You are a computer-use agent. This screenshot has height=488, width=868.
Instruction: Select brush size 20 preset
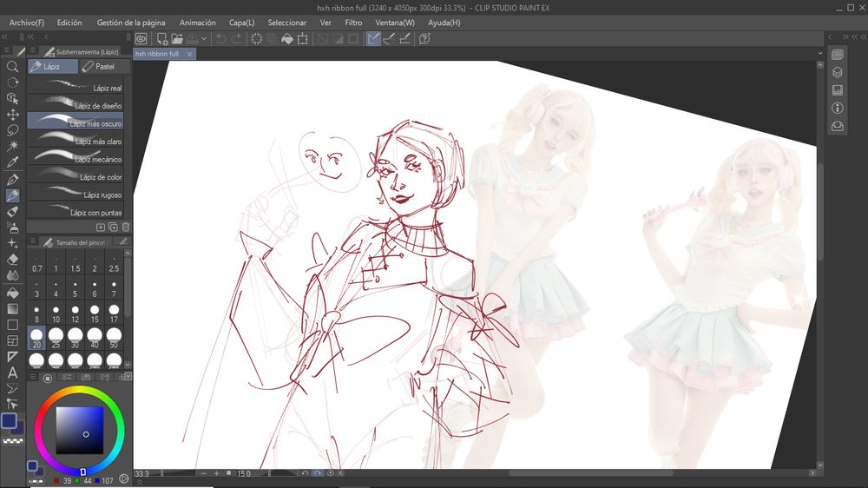(36, 338)
